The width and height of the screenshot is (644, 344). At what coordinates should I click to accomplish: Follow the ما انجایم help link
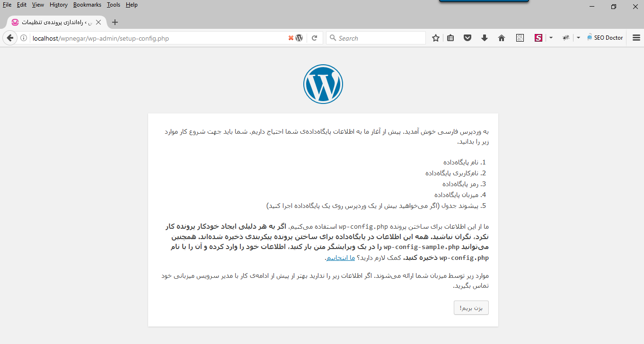(340, 258)
